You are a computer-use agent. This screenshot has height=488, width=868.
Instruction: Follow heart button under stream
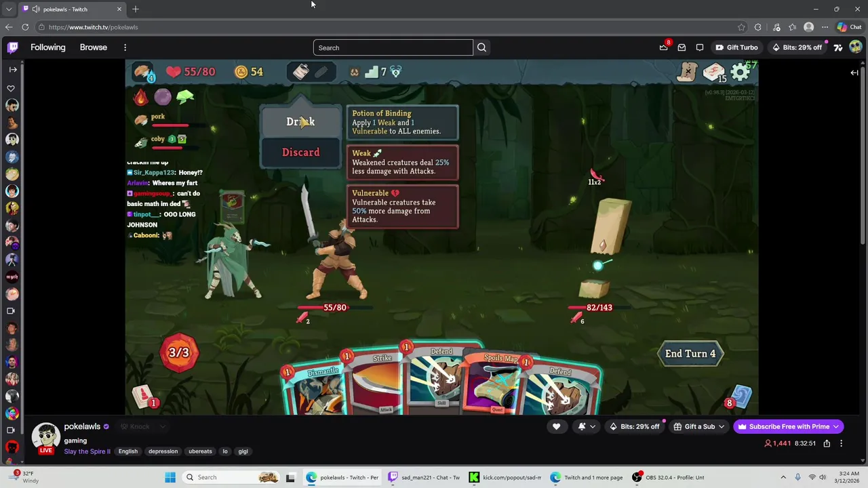556,426
